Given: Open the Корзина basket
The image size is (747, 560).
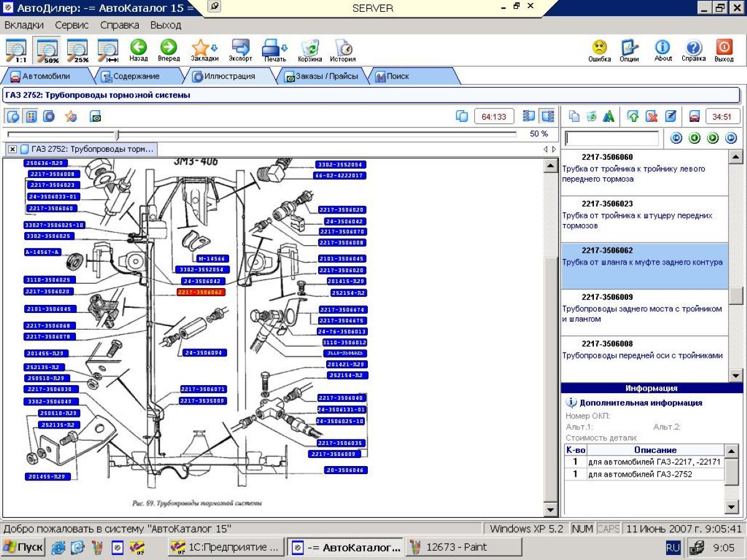Looking at the screenshot, I should 309,50.
